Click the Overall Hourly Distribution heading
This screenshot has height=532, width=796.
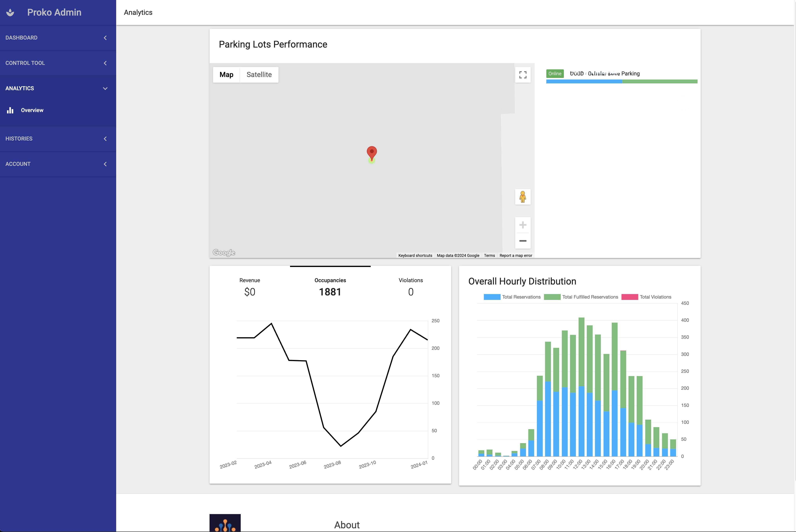[x=522, y=281]
